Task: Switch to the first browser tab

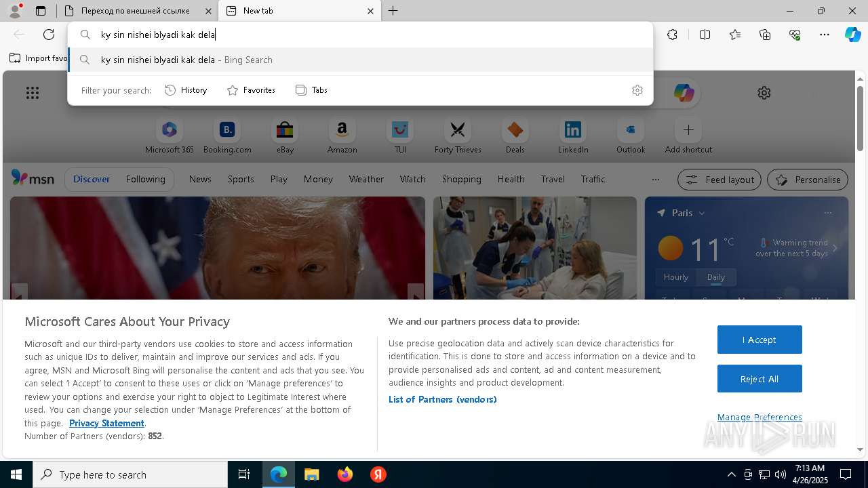Action: click(136, 11)
